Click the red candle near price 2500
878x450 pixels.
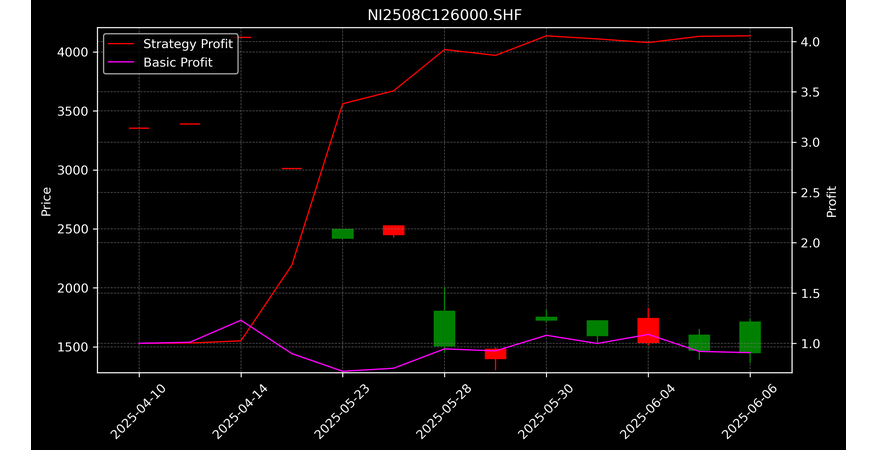coord(394,230)
